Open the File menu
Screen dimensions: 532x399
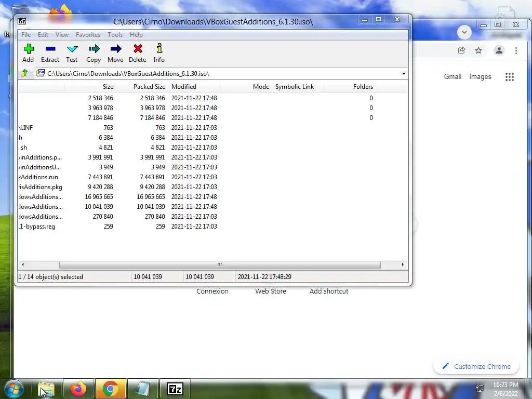tap(26, 35)
